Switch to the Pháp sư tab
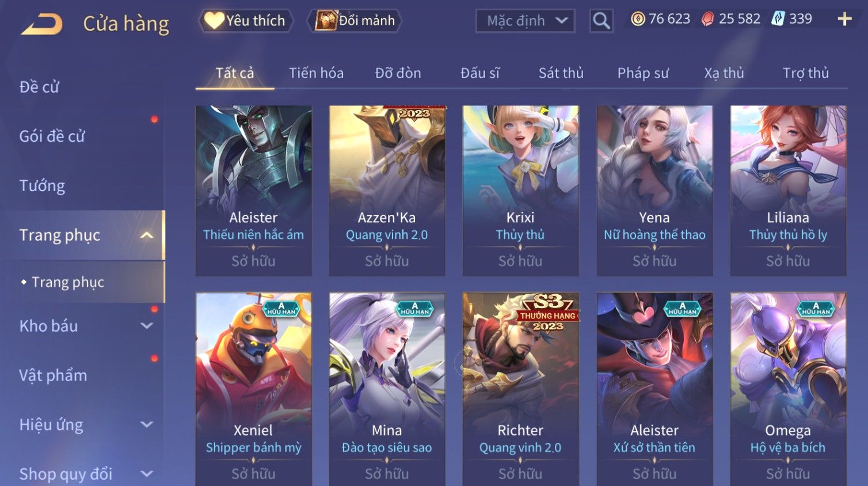This screenshot has width=868, height=486. (x=643, y=73)
